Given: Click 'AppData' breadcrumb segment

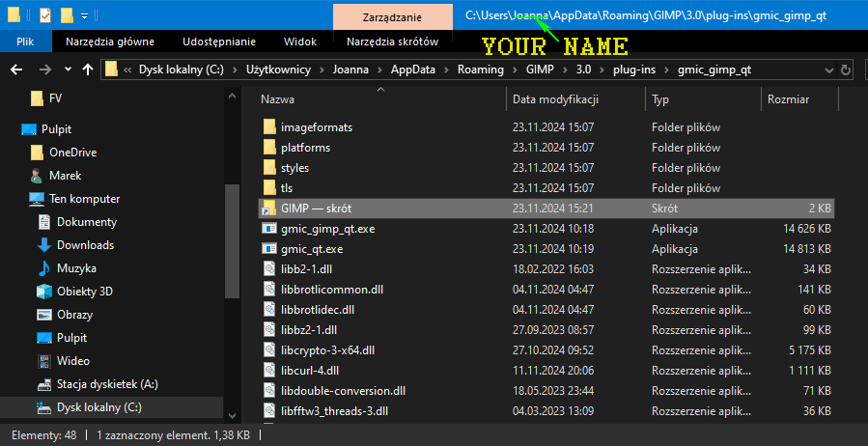Looking at the screenshot, I should [413, 70].
